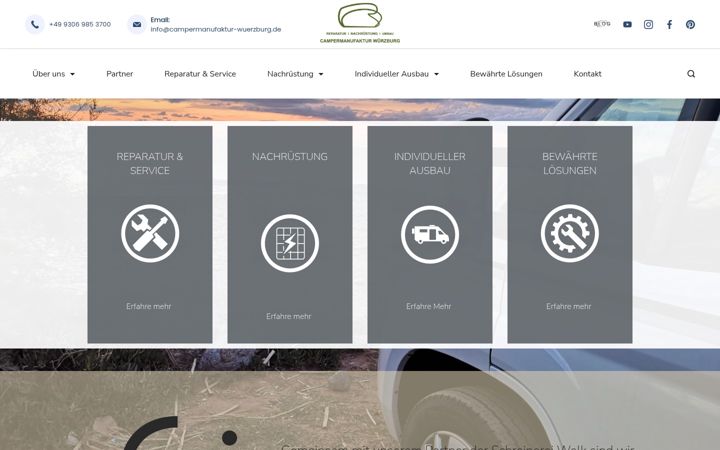This screenshot has width=720, height=450.
Task: Open the Nachrüstung menu label
Action: tap(290, 74)
